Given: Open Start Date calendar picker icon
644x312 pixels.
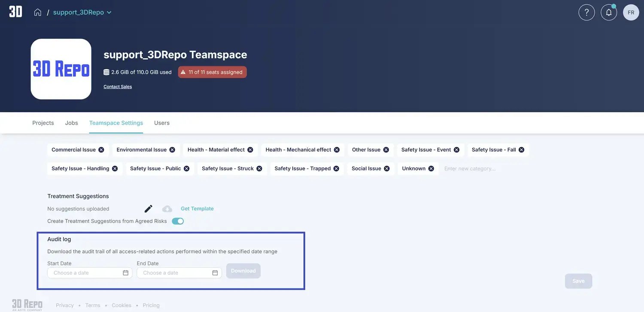Looking at the screenshot, I should (x=126, y=273).
